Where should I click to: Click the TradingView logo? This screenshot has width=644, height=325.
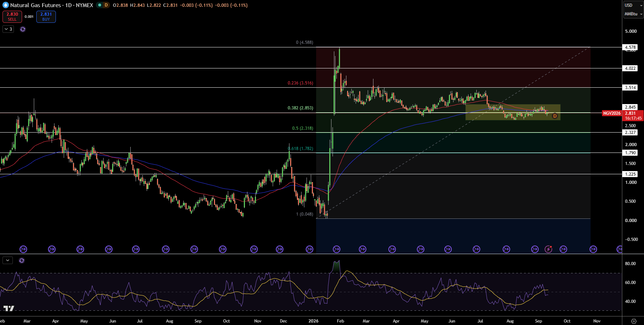click(9, 308)
